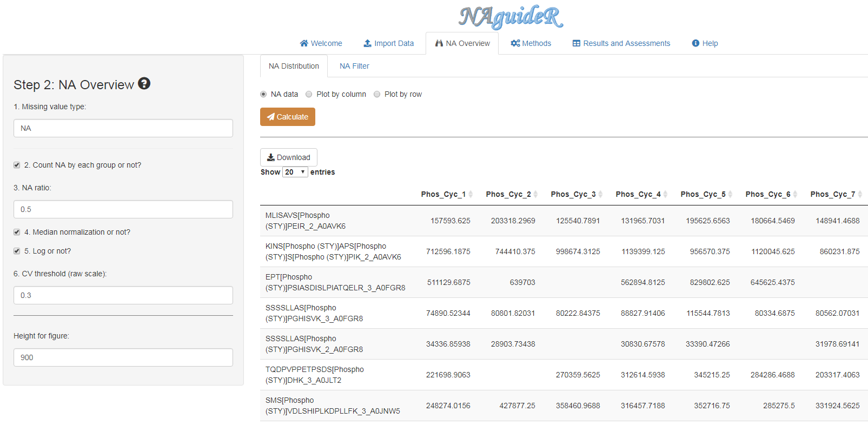
Task: Click the Download button
Action: (288, 157)
